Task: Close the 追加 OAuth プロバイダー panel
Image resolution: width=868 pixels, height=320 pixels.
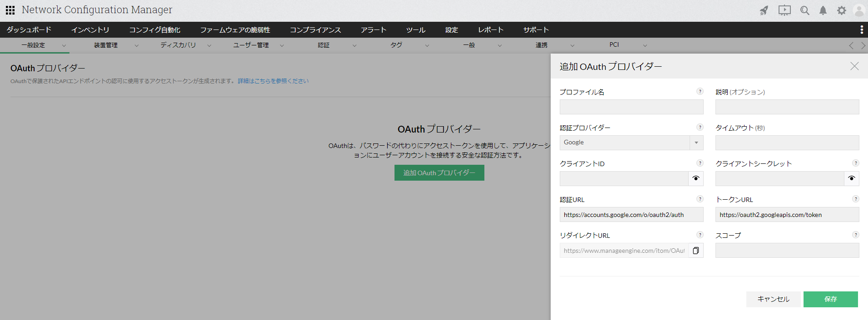Action: tap(854, 66)
